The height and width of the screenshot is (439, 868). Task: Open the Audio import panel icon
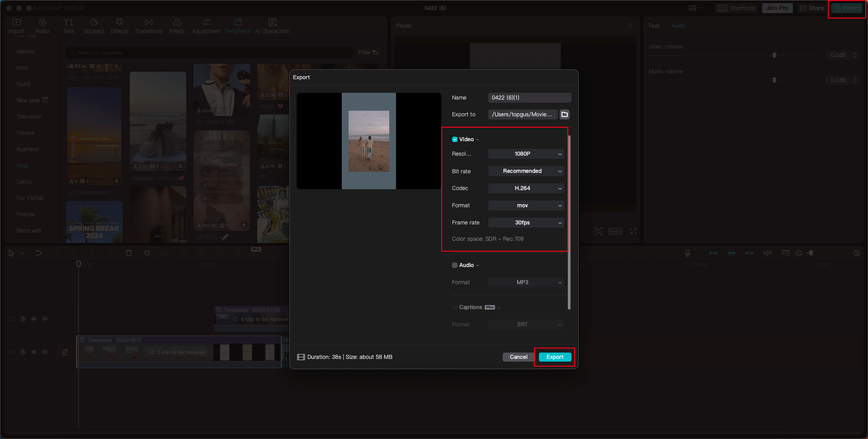click(x=42, y=22)
